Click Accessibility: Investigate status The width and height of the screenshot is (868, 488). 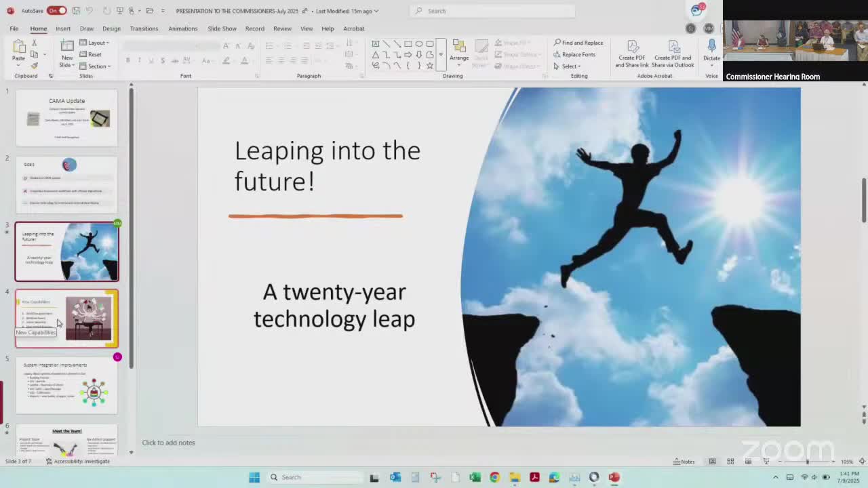click(77, 462)
